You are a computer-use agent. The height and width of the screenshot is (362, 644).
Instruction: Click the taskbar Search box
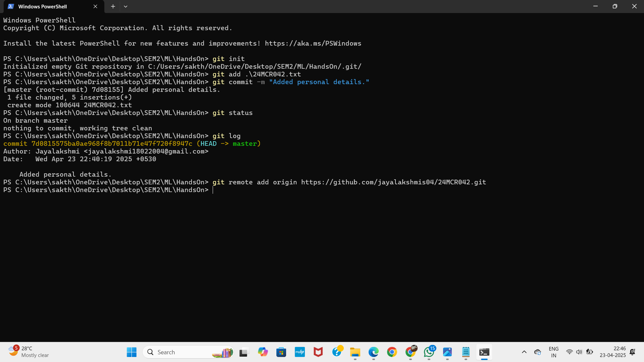189,352
